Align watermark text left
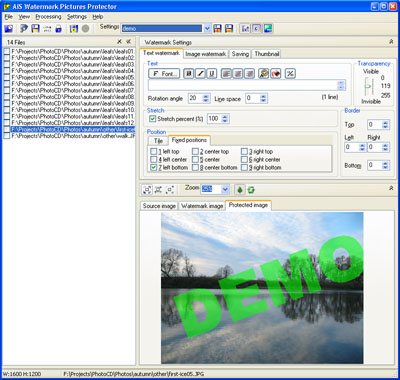 point(226,74)
